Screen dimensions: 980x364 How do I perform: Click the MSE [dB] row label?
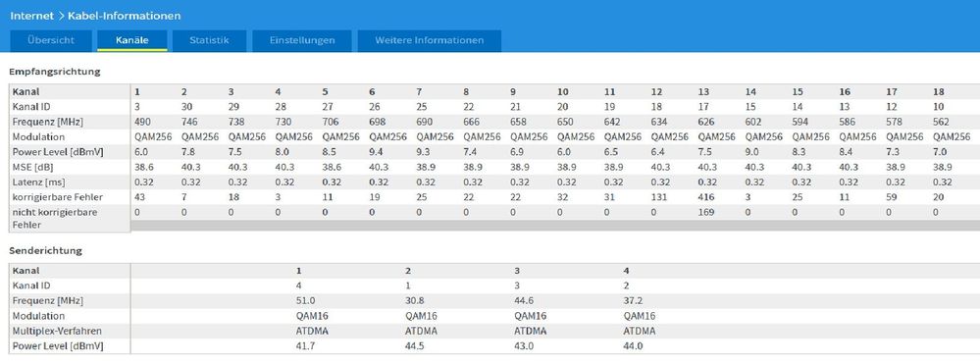(x=31, y=167)
